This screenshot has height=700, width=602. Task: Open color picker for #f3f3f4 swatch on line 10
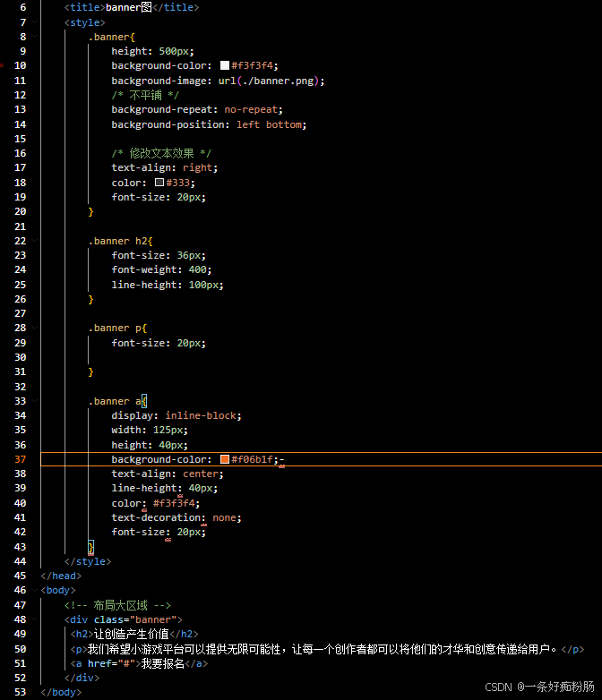(x=225, y=65)
